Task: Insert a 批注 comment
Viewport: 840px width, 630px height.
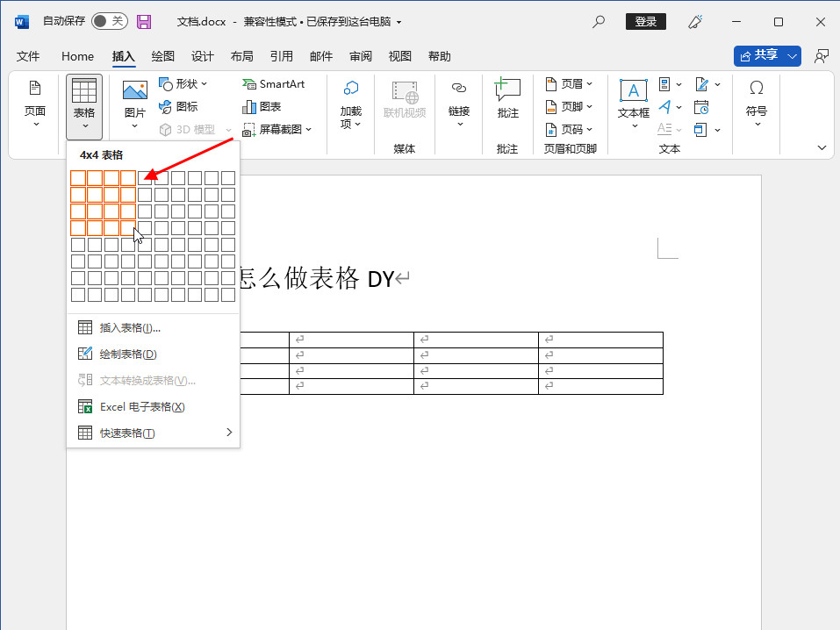Action: (x=507, y=98)
